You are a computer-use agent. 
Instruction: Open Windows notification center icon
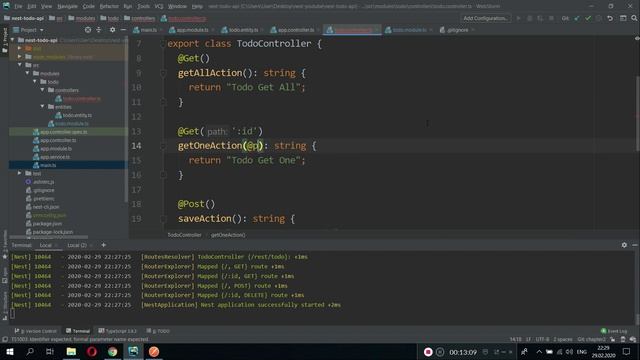(627, 351)
